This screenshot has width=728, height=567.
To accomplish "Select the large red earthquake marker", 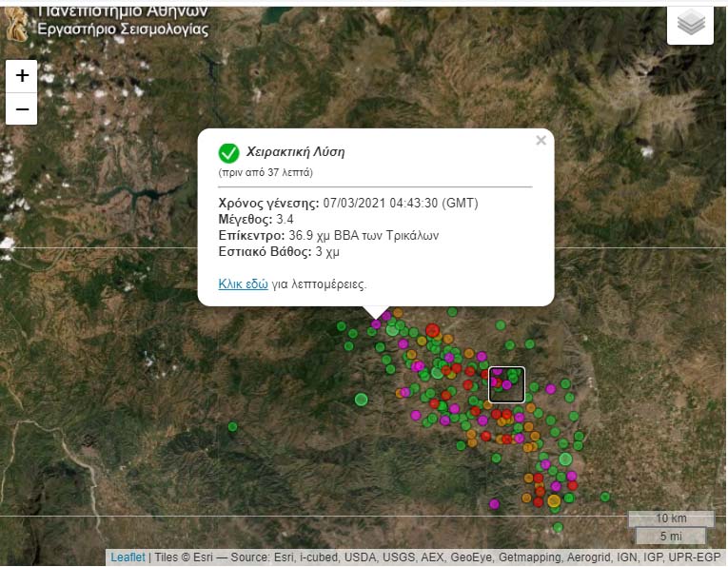I will coord(433,330).
